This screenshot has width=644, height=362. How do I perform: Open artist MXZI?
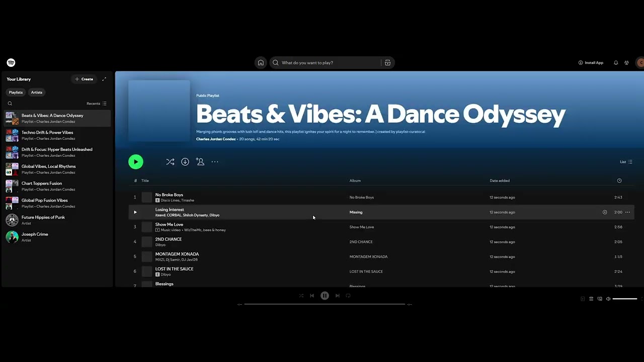click(x=160, y=260)
